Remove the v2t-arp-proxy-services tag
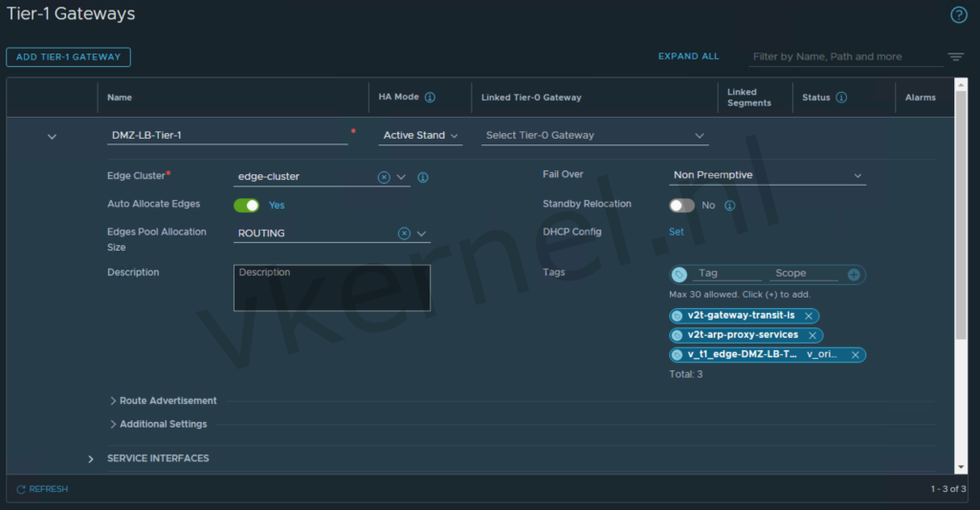980x510 pixels. (813, 335)
